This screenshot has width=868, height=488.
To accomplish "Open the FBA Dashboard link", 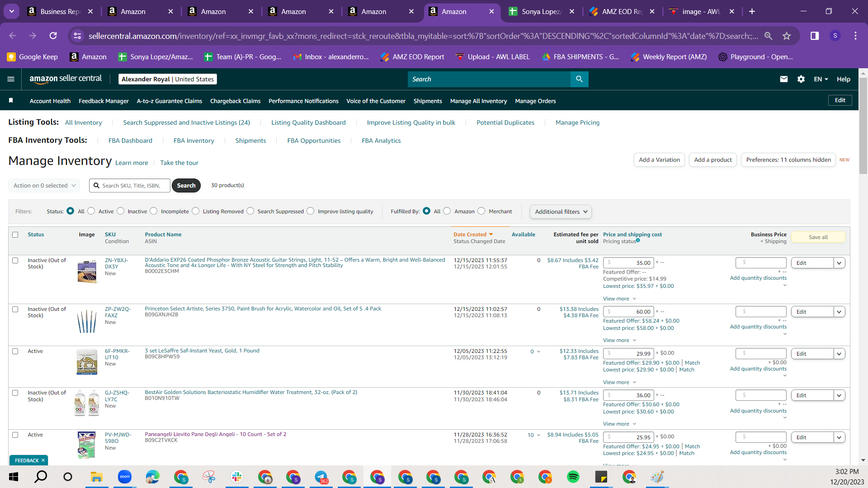I will 130,141.
